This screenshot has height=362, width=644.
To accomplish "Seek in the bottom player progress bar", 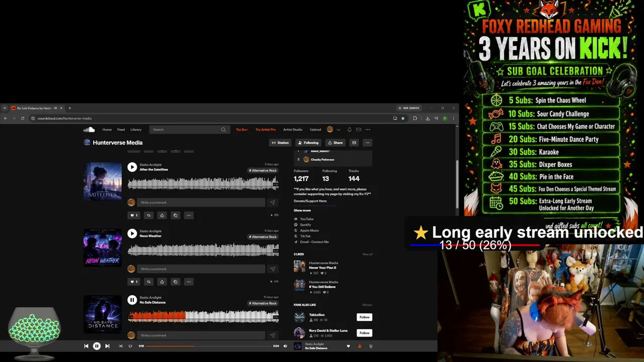I will click(x=209, y=346).
